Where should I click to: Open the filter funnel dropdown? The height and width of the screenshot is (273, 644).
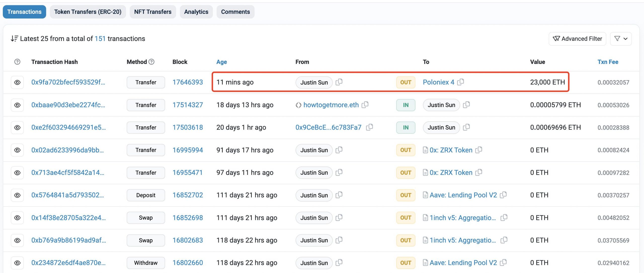[x=621, y=39]
